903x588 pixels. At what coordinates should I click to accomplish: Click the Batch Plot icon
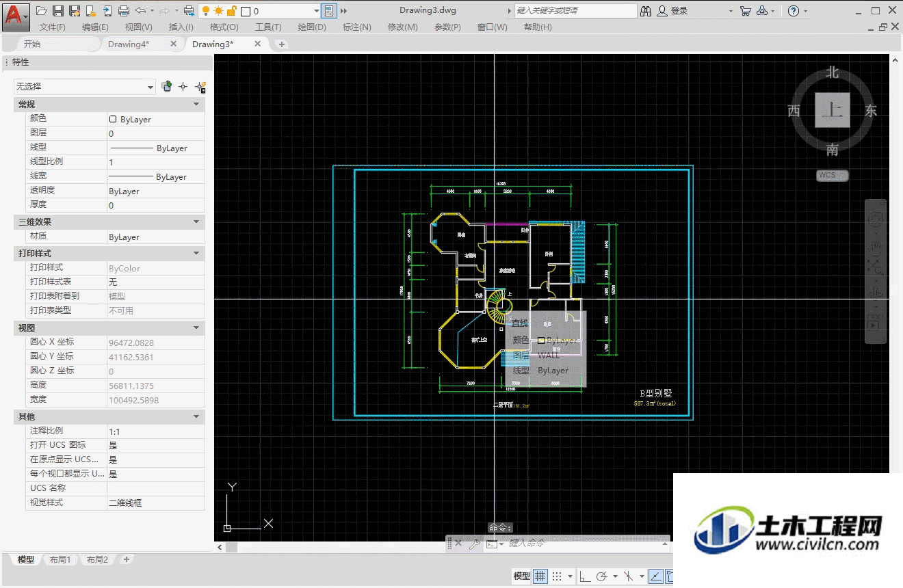click(189, 11)
